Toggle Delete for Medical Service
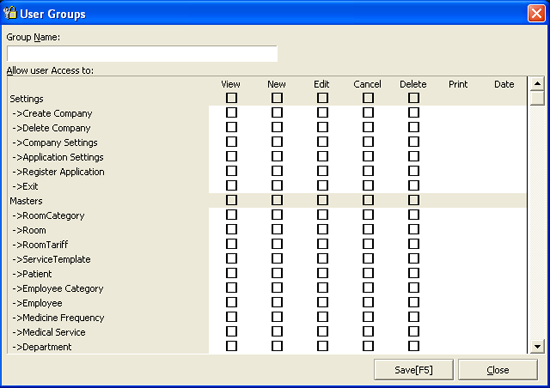The image size is (550, 388). click(414, 332)
